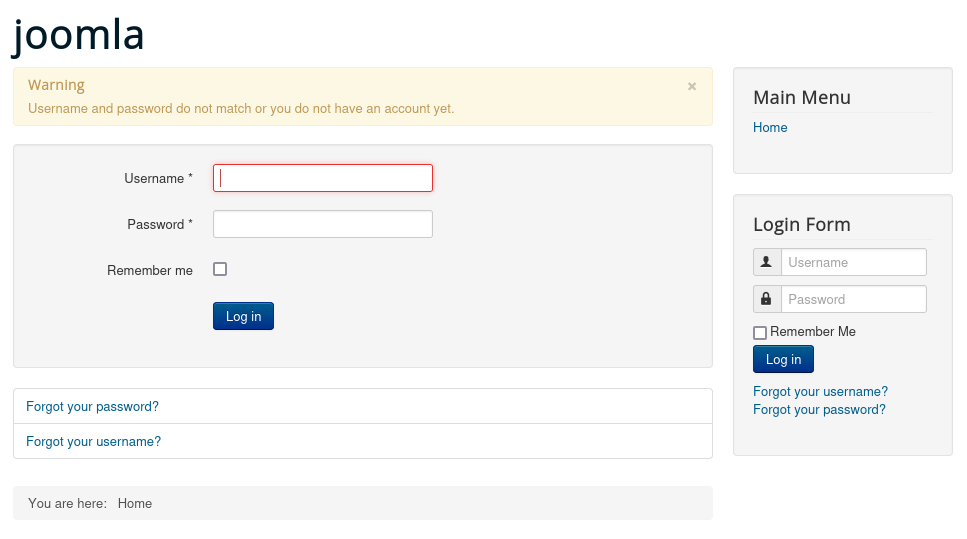Focus the red-outlined Username field
The height and width of the screenshot is (539, 967).
tap(323, 178)
